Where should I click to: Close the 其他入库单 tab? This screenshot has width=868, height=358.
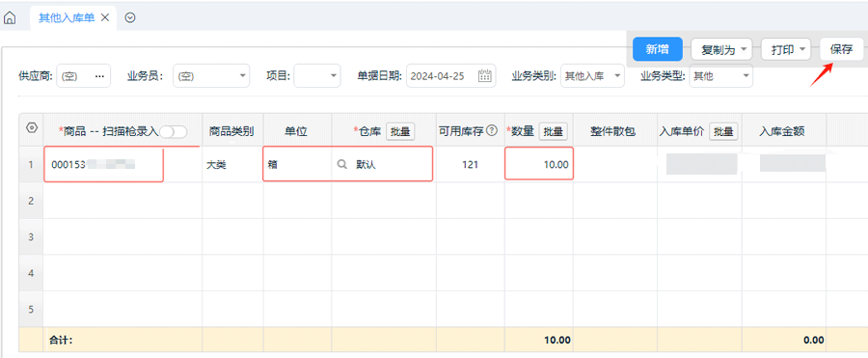tap(105, 17)
